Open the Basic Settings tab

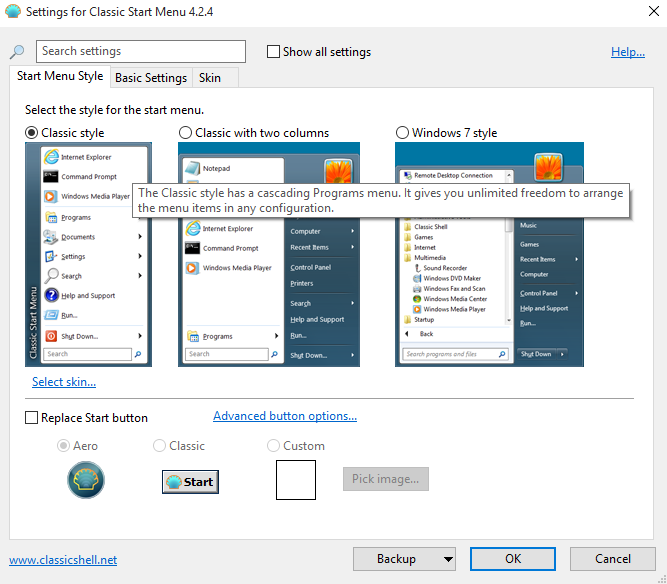151,78
